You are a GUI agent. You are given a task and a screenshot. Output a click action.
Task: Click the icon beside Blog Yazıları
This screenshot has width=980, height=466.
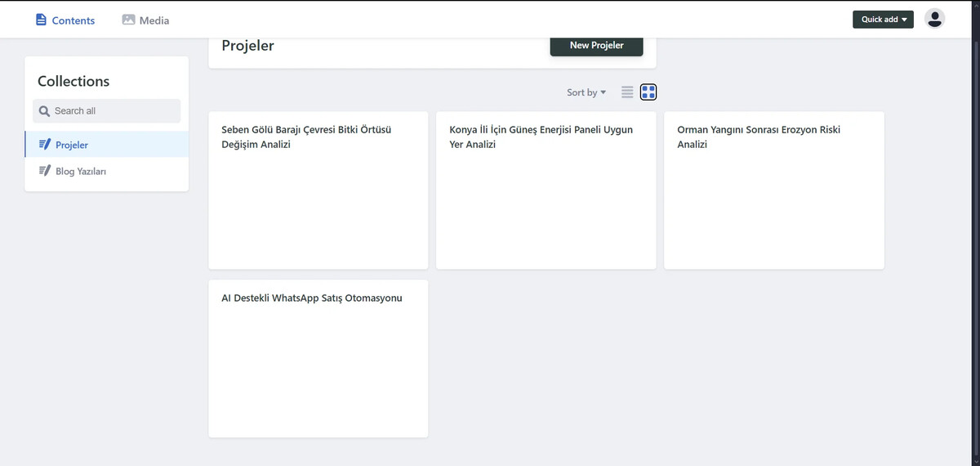[x=45, y=172]
